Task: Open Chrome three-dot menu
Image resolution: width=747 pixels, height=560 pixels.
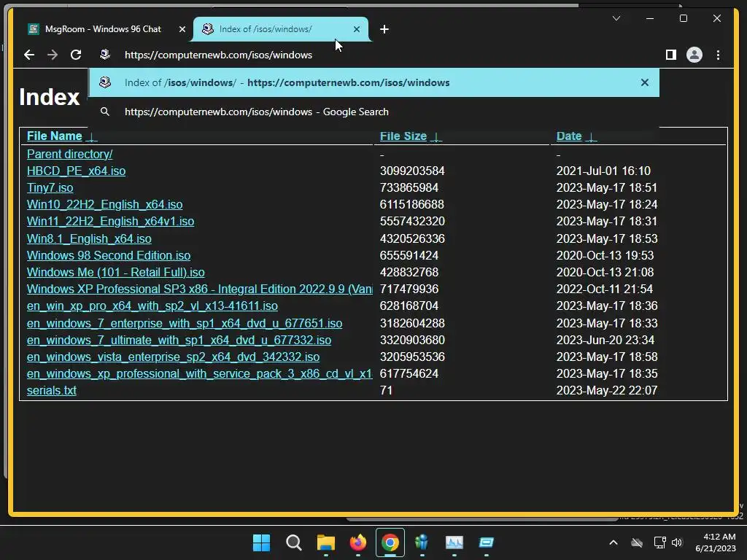Action: pos(718,55)
